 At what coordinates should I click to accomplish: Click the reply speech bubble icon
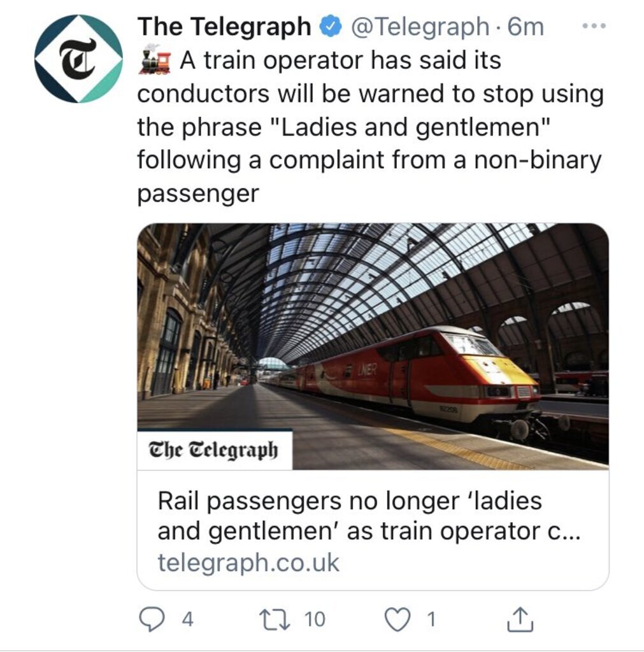point(151,619)
